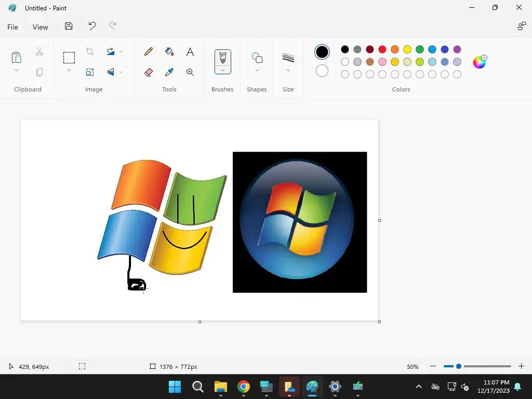Click the Windows XP flag drawing on canvas
The height and width of the screenshot is (399, 532).
coord(162,217)
